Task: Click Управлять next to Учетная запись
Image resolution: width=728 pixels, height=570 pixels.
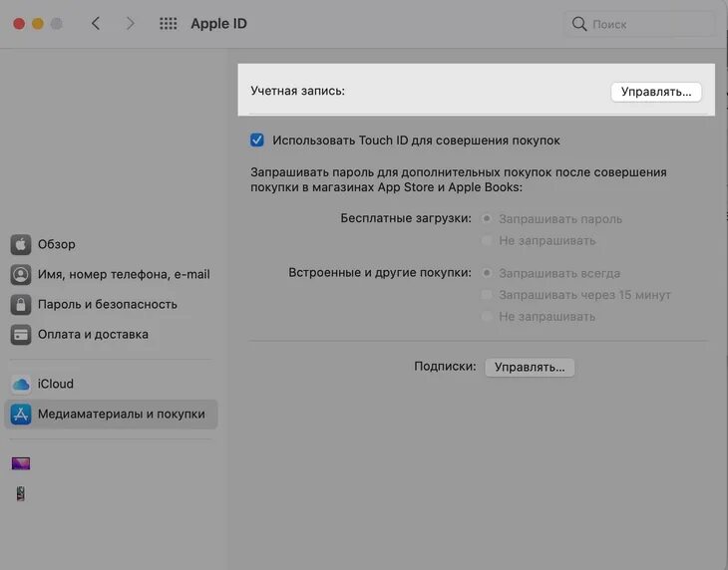Action: pos(656,92)
